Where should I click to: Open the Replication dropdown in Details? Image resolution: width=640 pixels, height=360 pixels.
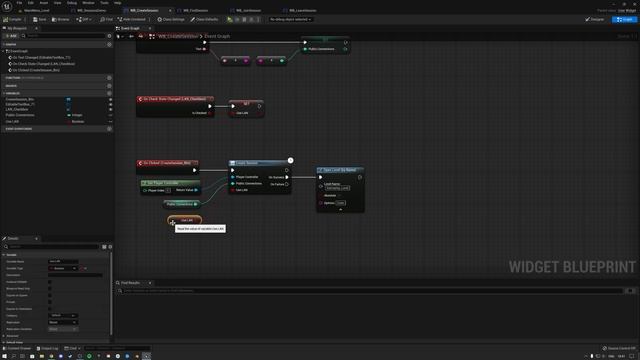click(x=63, y=322)
